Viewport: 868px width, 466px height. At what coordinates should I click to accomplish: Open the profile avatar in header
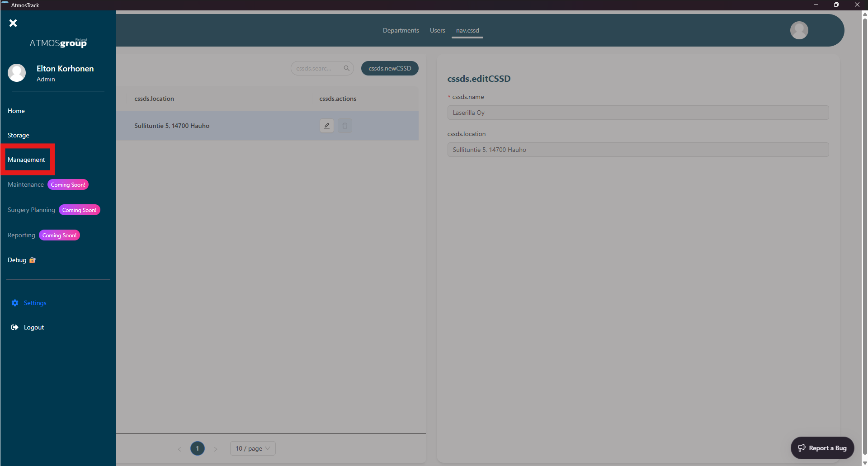(799, 30)
